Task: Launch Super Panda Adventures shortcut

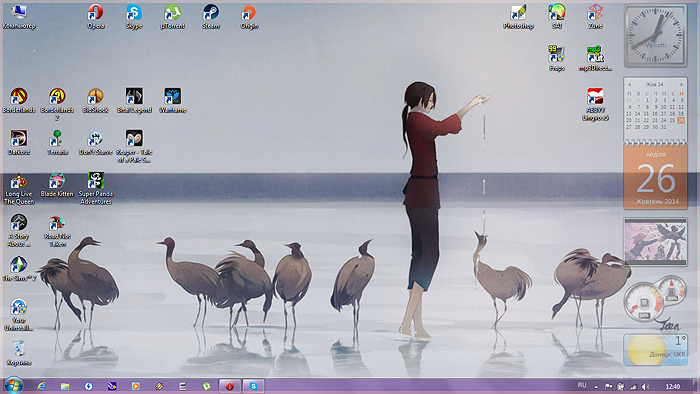Action: pos(96,189)
